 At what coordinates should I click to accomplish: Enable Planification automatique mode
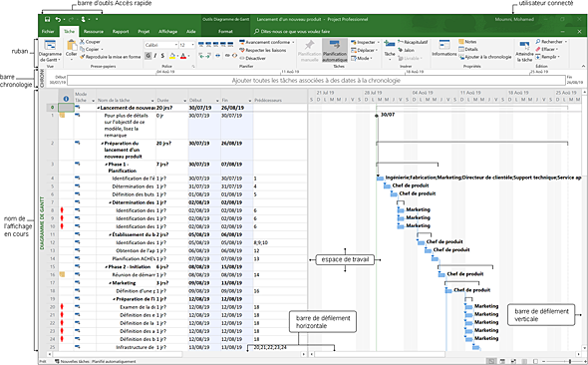335,50
